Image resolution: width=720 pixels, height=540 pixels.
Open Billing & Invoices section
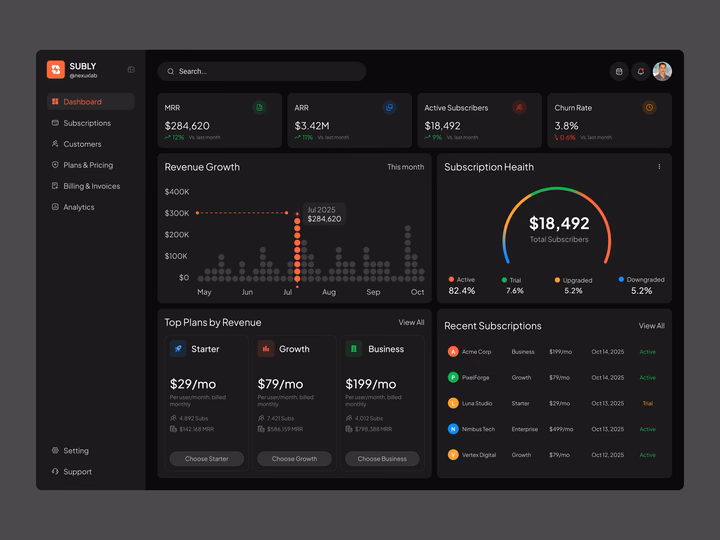(91, 186)
